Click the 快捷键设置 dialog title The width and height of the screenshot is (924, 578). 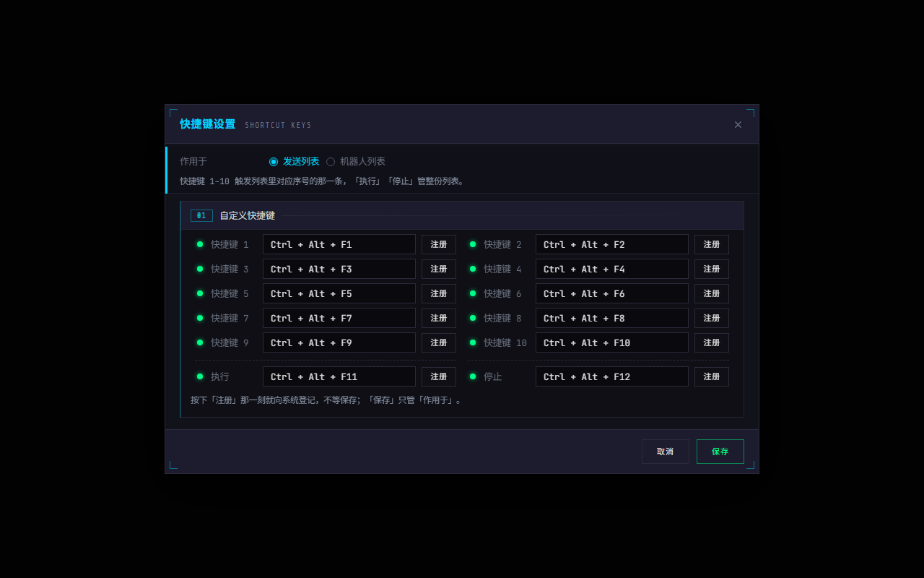click(x=208, y=124)
